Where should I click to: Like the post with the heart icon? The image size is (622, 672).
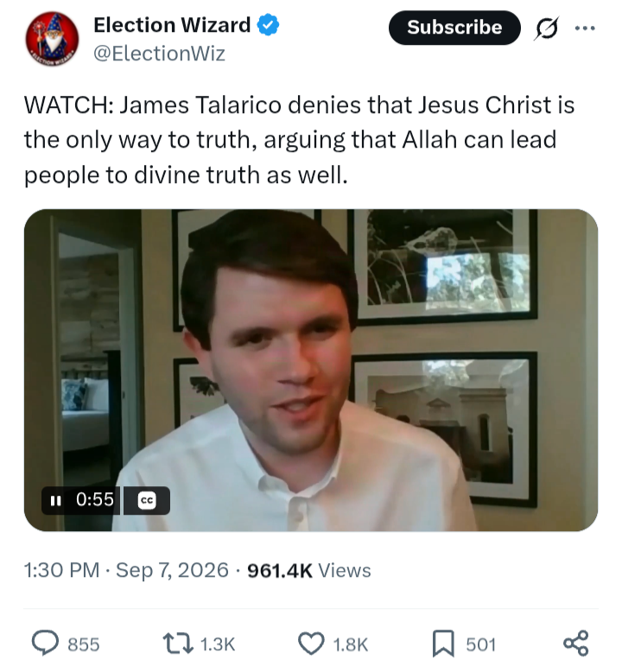[x=311, y=643]
